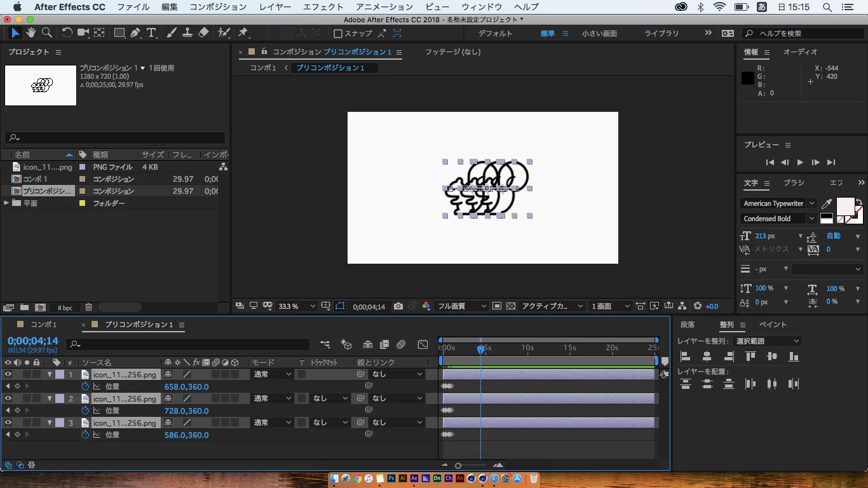
Task: Hide layer 3 using its eye icon
Action: tap(8, 423)
